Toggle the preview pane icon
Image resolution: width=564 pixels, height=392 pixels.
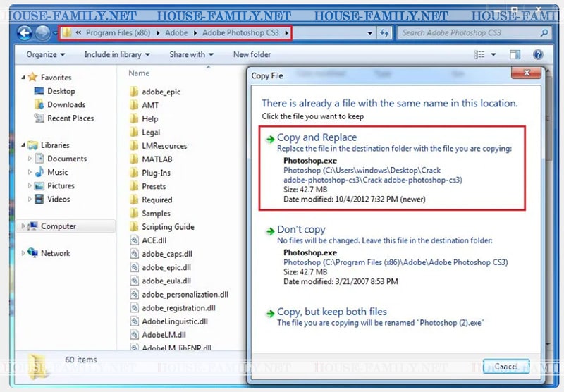point(515,55)
